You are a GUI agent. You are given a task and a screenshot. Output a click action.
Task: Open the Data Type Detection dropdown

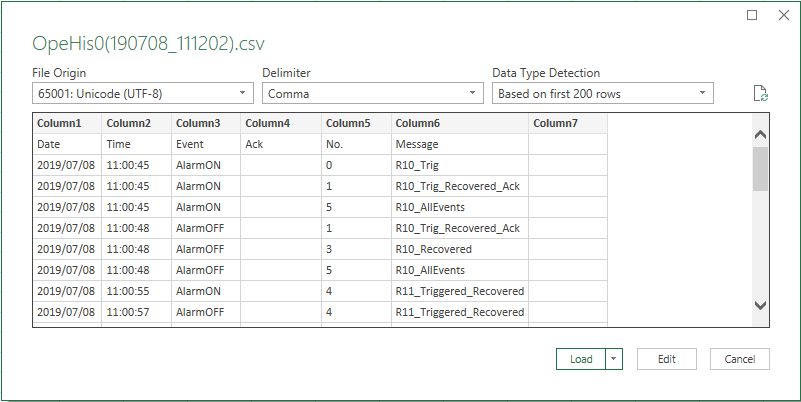pyautogui.click(x=602, y=94)
